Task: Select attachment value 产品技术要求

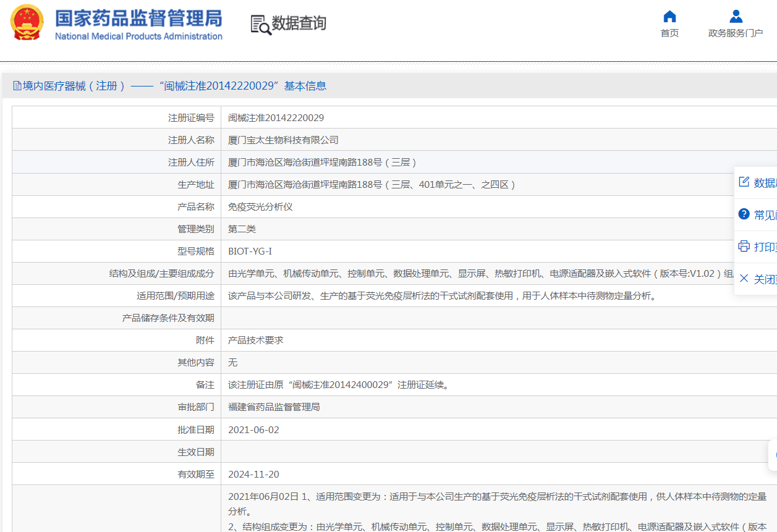Action: 255,340
